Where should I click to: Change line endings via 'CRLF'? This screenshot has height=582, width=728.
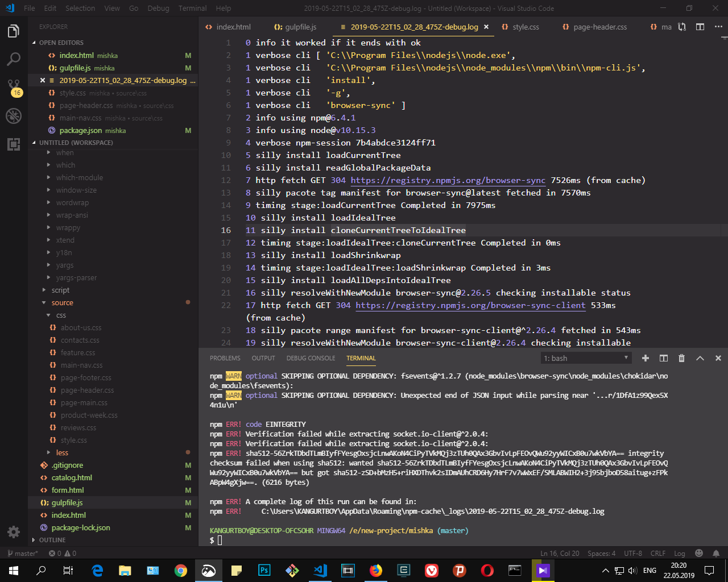click(x=658, y=553)
